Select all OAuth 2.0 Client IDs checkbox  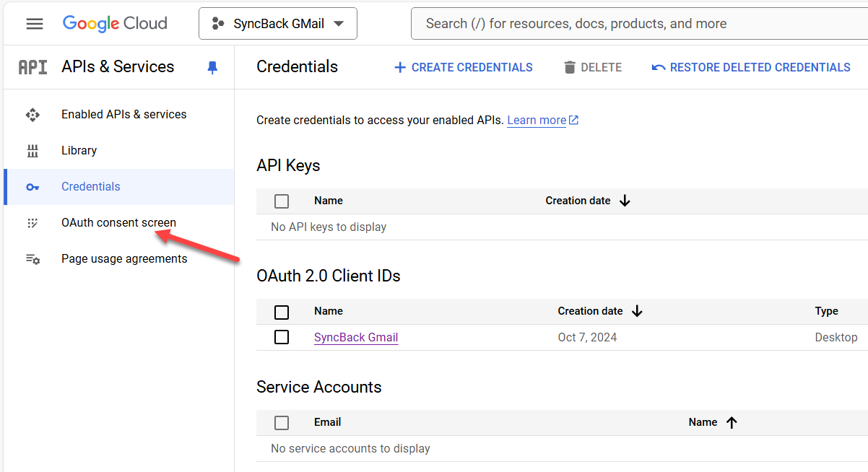(x=282, y=312)
